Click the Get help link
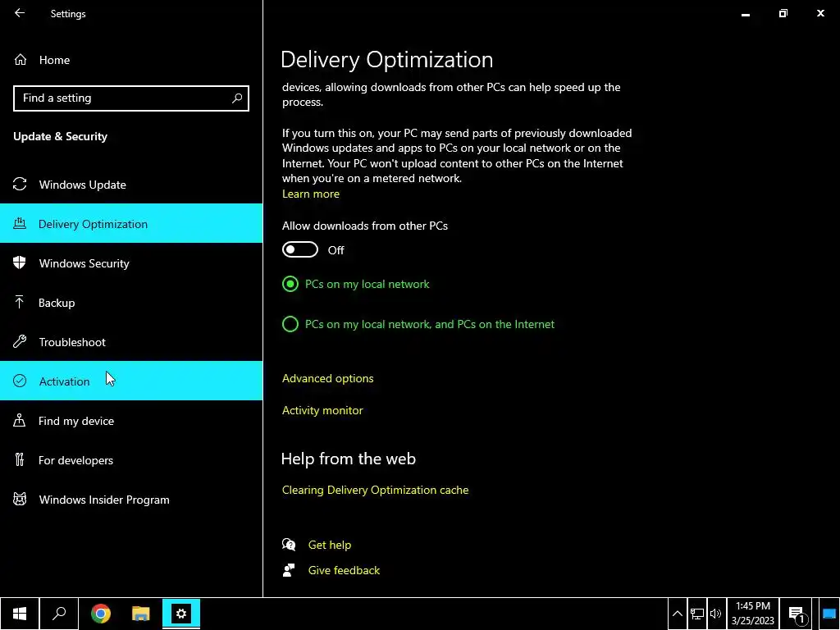 [330, 545]
